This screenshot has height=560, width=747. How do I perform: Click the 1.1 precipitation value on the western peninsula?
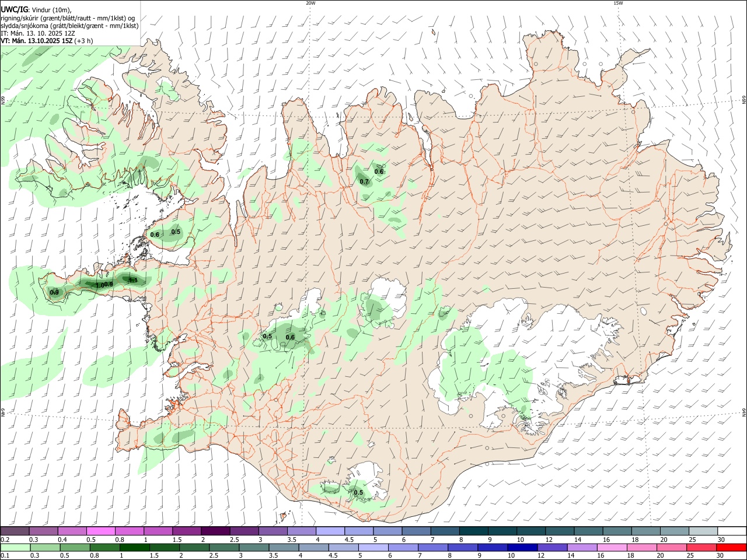(x=133, y=281)
